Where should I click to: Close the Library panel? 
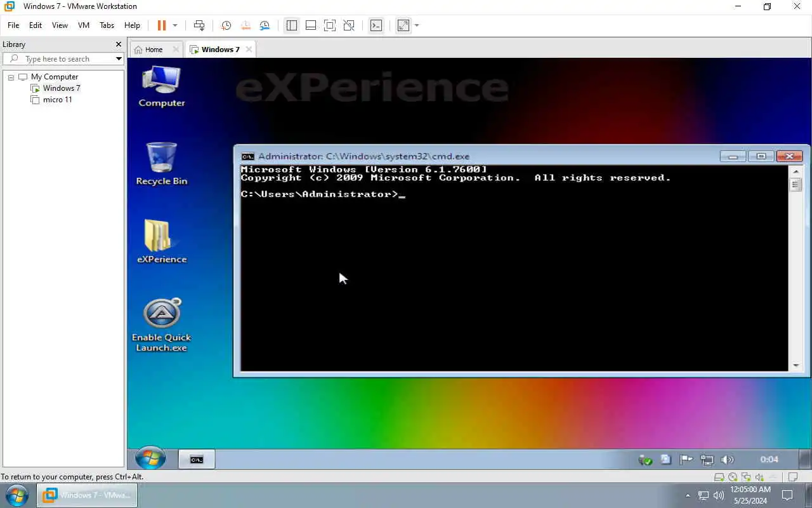[x=118, y=44]
